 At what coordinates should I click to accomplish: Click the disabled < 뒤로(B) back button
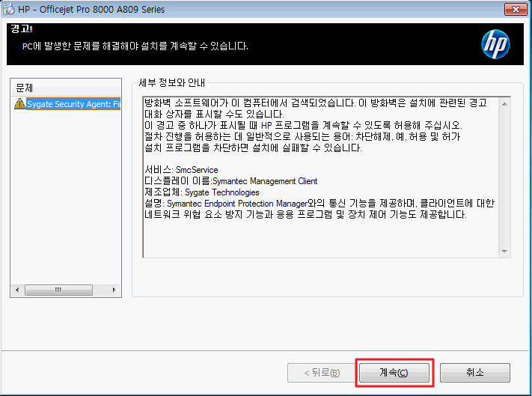click(322, 373)
